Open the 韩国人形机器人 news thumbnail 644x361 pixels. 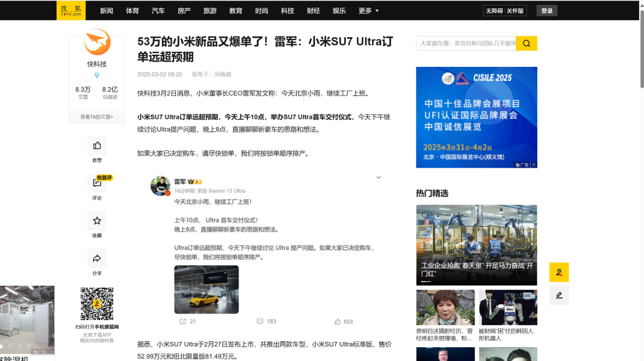pos(508,307)
